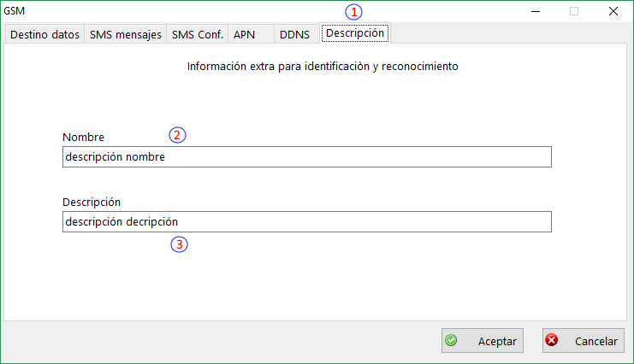This screenshot has width=634, height=364.
Task: Click the greyed-out maximize window button
Action: click(574, 11)
